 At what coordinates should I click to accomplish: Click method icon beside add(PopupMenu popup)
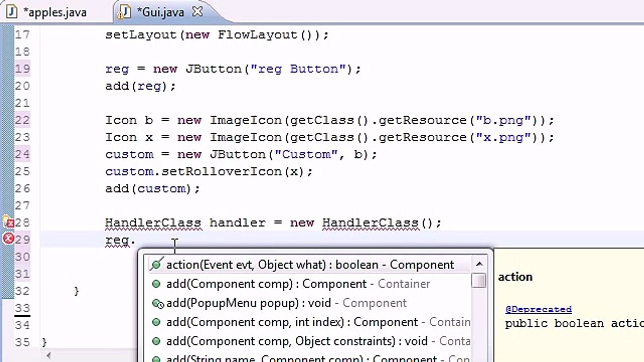[157, 303]
